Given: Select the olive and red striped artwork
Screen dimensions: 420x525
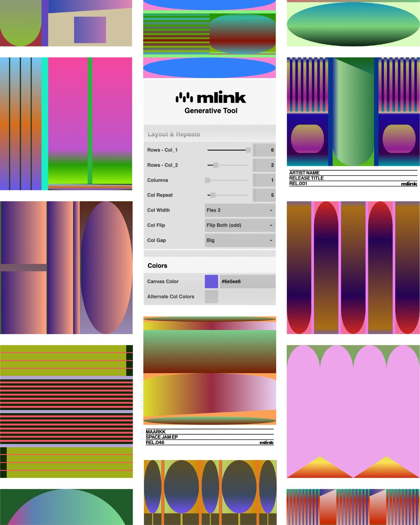Looking at the screenshot, I should [x=66, y=411].
